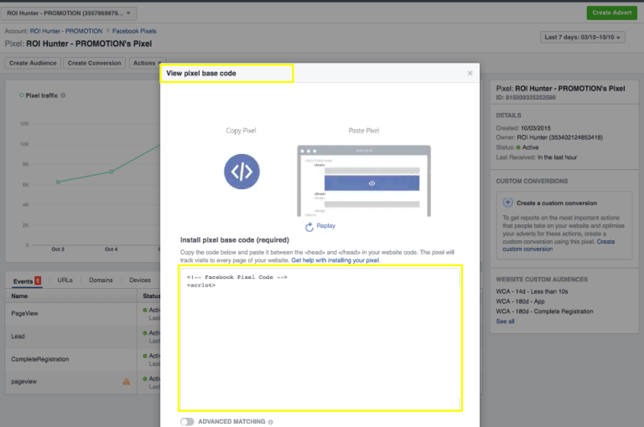Screen dimensions: 644x427
Task: Open the Replay link
Action: pyautogui.click(x=326, y=226)
